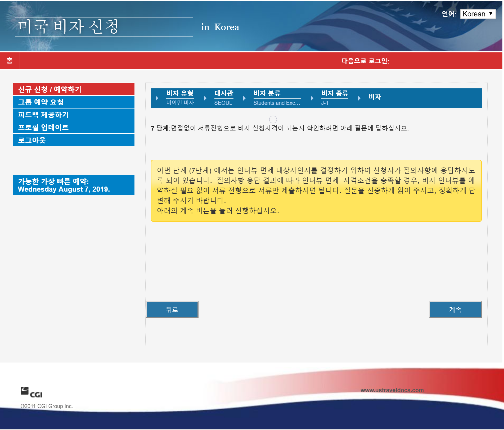Click the yellow interview waiver notice box
The width and height of the screenshot is (504, 430).
[316, 191]
